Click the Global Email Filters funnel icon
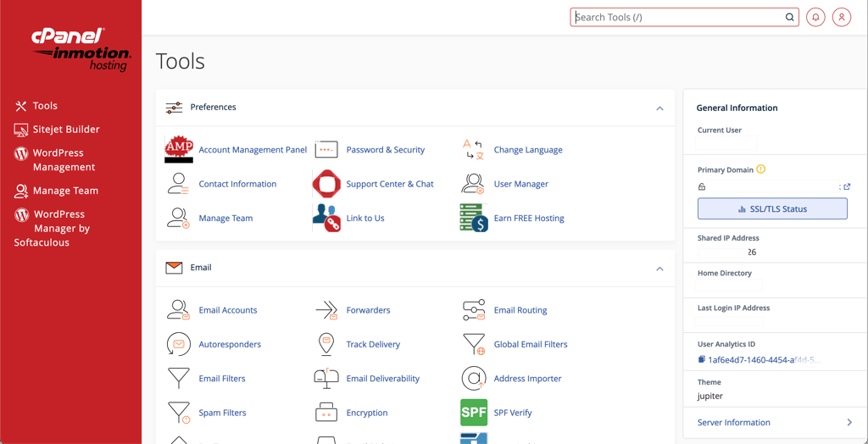 tap(474, 344)
